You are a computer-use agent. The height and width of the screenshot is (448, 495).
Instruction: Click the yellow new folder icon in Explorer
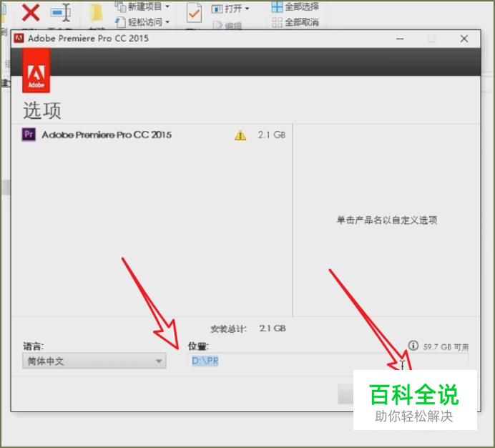96,14
